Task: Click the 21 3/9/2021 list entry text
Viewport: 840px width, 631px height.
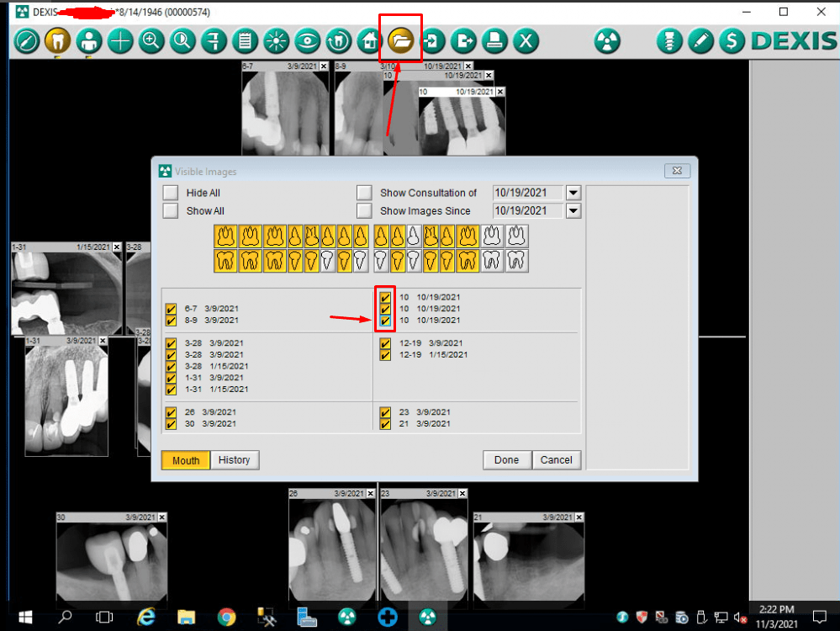Action: click(425, 423)
